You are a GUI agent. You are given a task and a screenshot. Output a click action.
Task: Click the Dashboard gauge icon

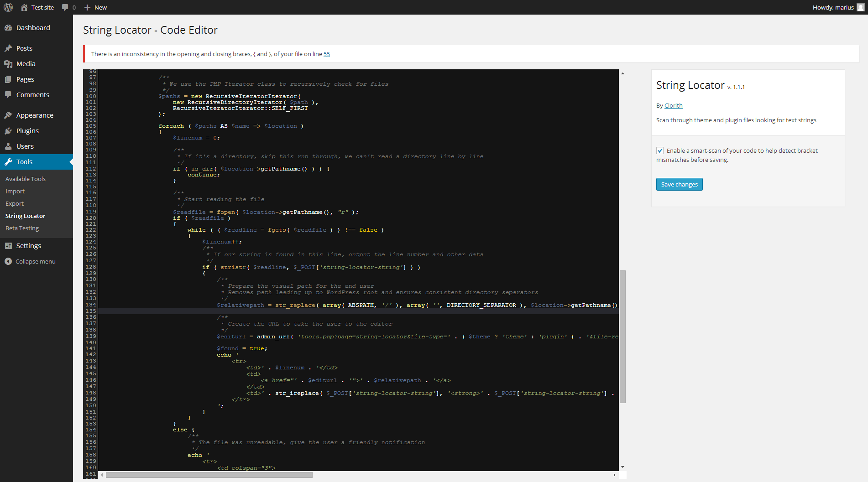click(x=8, y=28)
